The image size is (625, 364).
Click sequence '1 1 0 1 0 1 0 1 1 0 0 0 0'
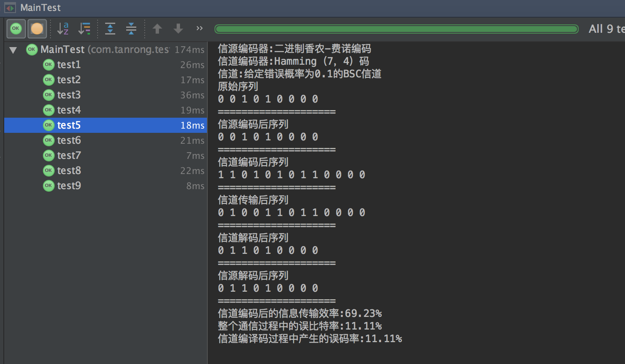(292, 175)
